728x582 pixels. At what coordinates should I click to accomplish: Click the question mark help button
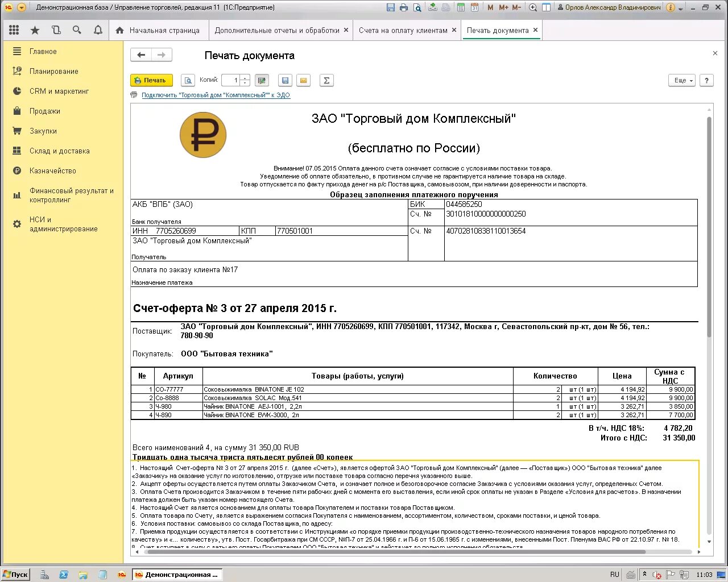[x=706, y=80]
